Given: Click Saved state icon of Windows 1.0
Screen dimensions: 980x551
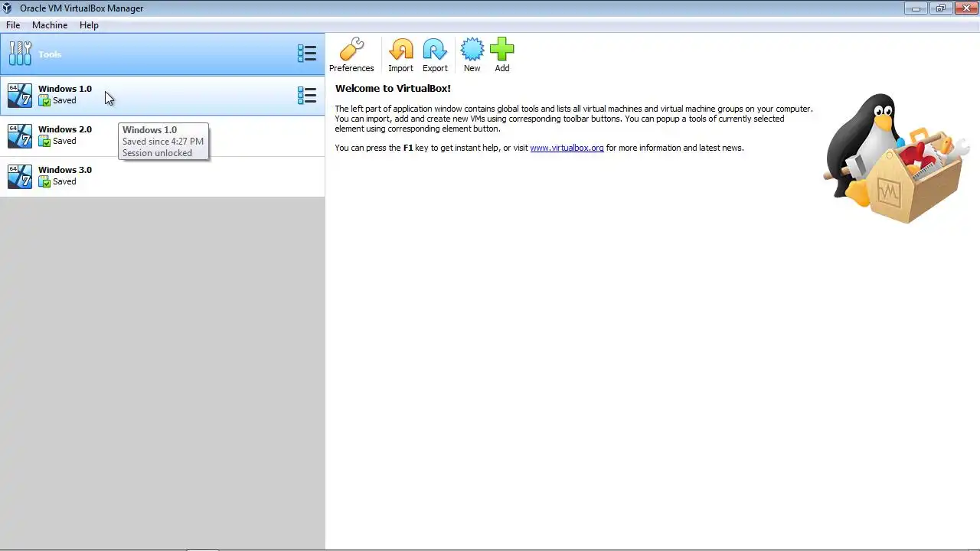Looking at the screenshot, I should tap(44, 101).
